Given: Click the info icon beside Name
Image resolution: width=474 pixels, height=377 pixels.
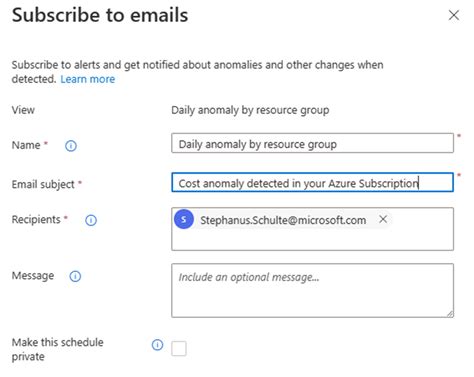Looking at the screenshot, I should (71, 146).
